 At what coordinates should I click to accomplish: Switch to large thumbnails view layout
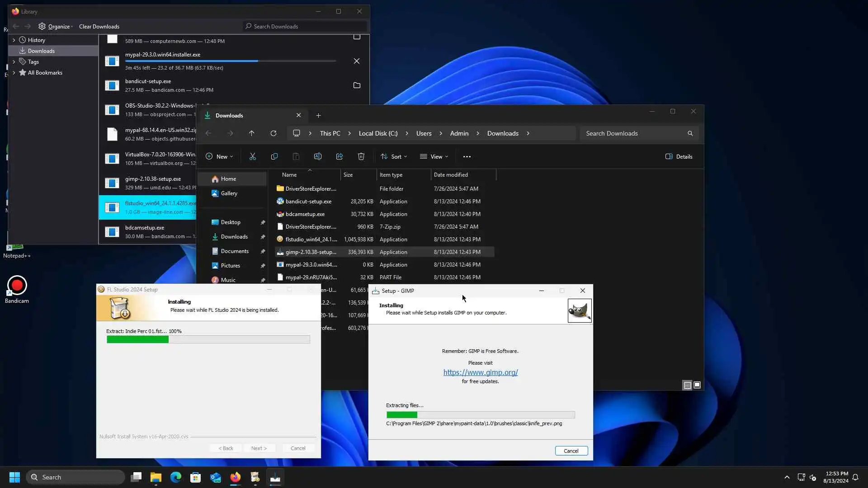click(697, 385)
